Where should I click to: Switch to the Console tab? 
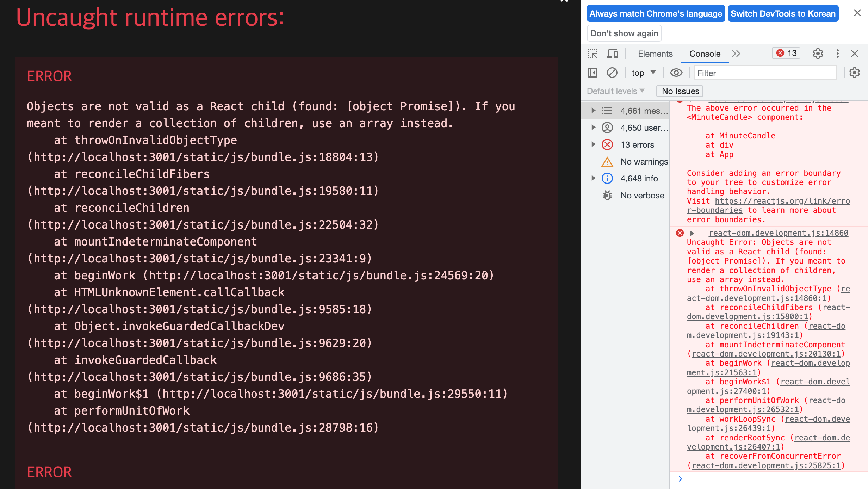[705, 54]
